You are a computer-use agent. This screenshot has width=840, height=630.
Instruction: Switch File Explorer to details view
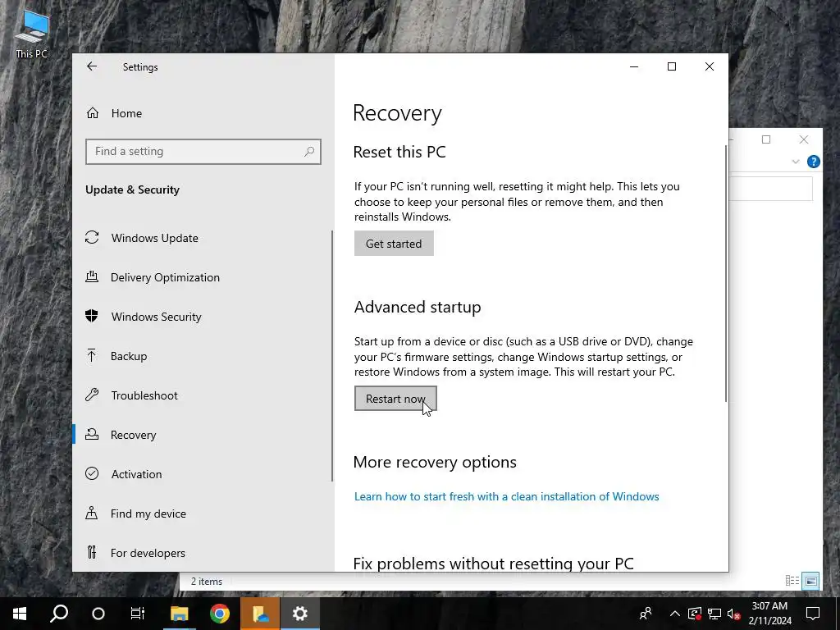coord(792,581)
